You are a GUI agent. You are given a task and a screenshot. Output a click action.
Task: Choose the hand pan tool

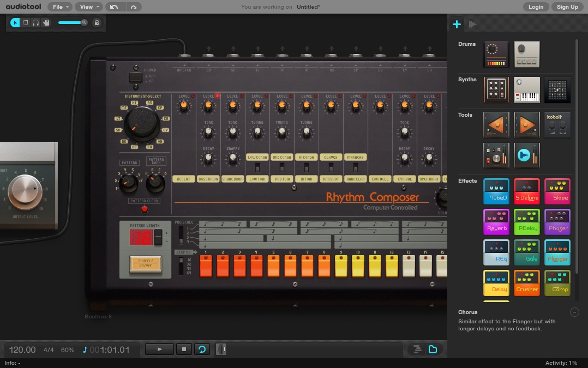46,23
